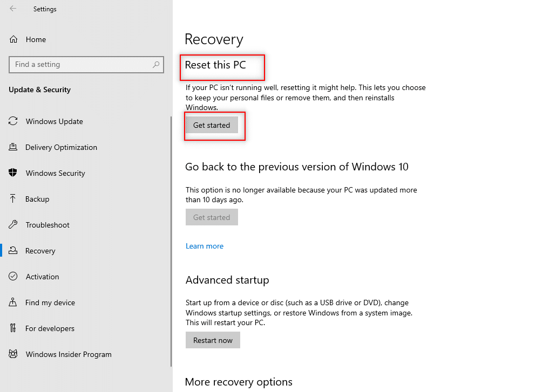556x392 pixels.
Task: Click the Delivery Optimization icon
Action: point(13,147)
